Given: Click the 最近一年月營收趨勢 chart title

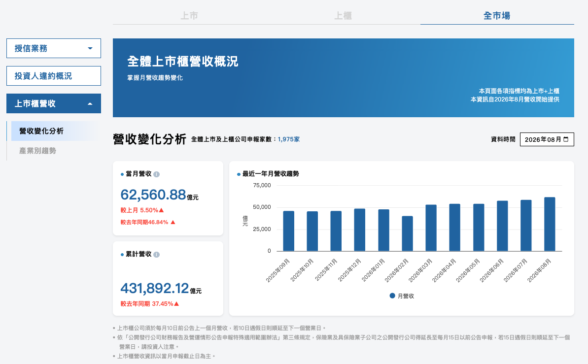Looking at the screenshot, I should coord(271,174).
